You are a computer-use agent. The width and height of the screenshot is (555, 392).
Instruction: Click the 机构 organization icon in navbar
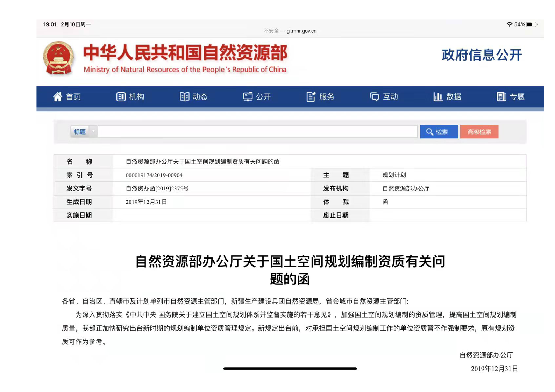[x=121, y=97]
